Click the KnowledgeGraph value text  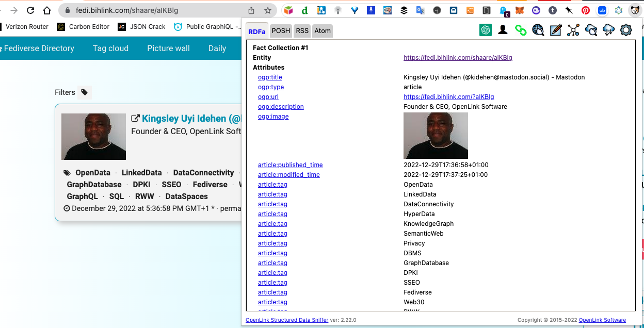pyautogui.click(x=428, y=224)
